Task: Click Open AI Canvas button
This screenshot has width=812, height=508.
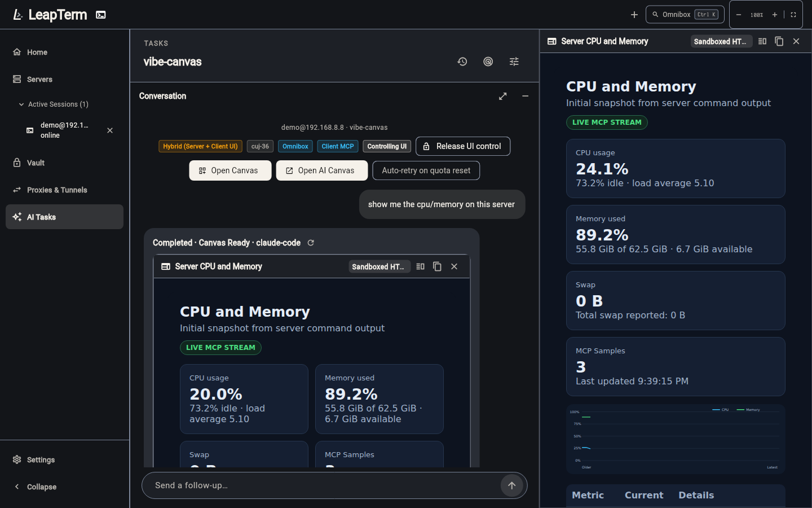Action: pyautogui.click(x=322, y=170)
